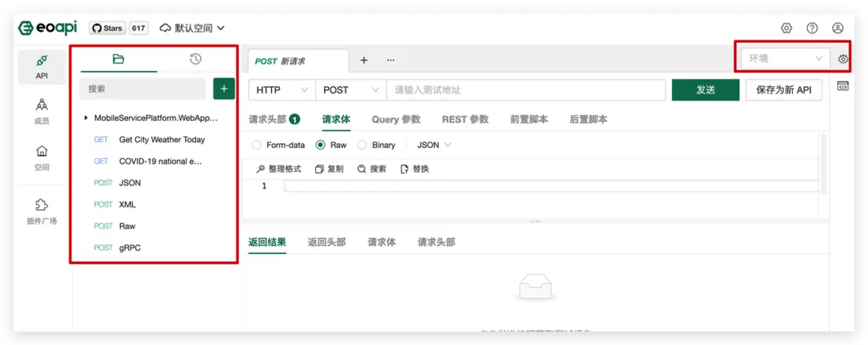This screenshot has height=345, width=868.
Task: Click the green plus add API button
Action: point(224,89)
